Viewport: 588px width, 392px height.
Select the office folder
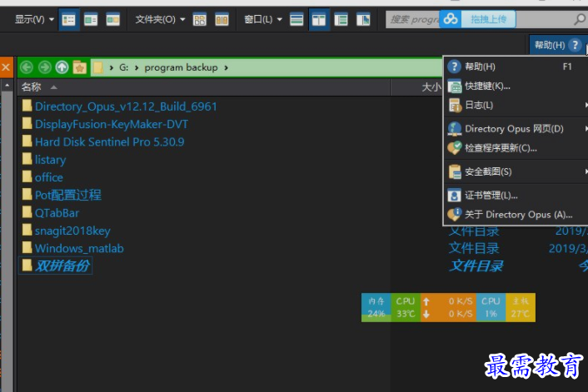(x=49, y=177)
